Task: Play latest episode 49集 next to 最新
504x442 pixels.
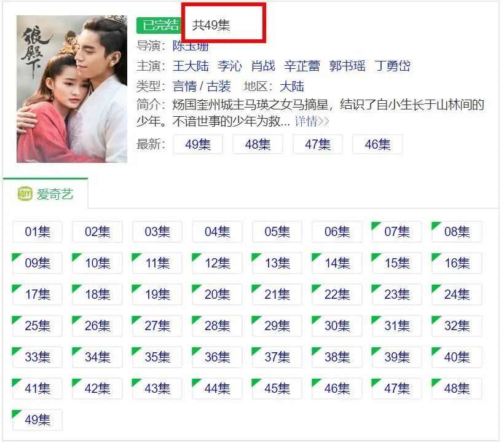Action: tap(198, 144)
